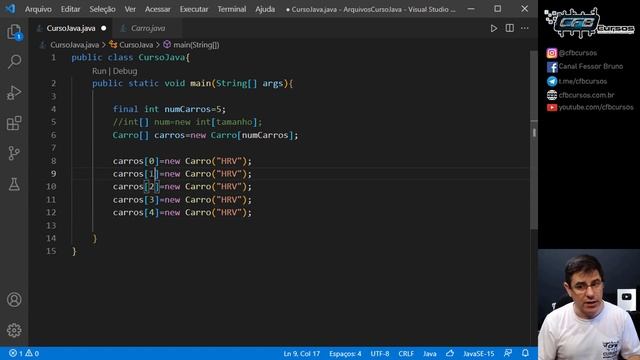Change cursor position Ln 9, Col 17
This screenshot has width=640, height=360.
tap(302, 353)
